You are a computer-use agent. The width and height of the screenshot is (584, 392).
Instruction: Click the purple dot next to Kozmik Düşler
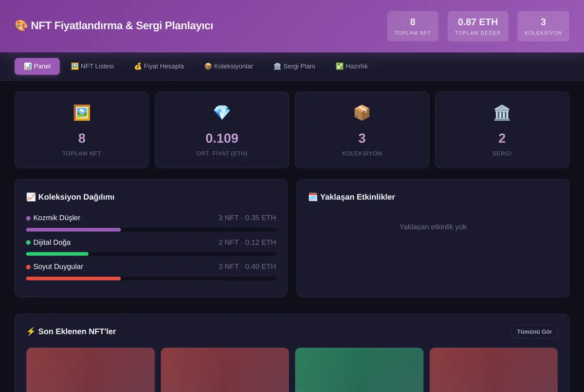[28, 218]
